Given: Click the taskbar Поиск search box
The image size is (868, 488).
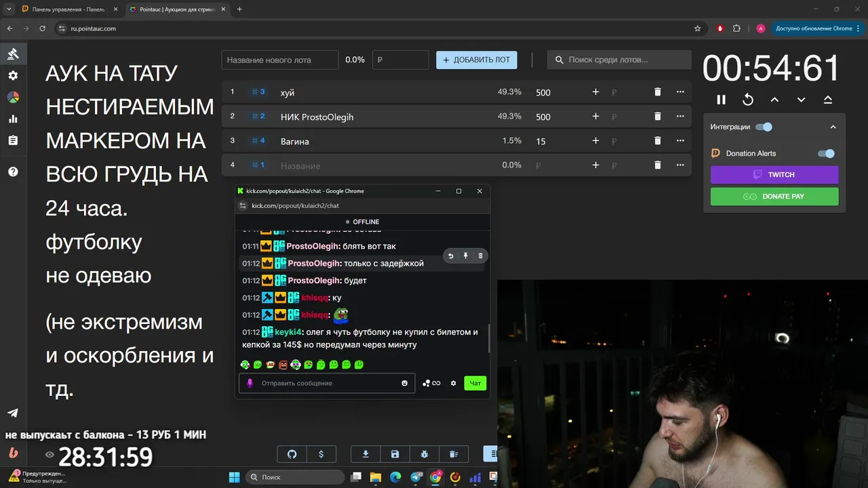Looking at the screenshot, I should (294, 476).
